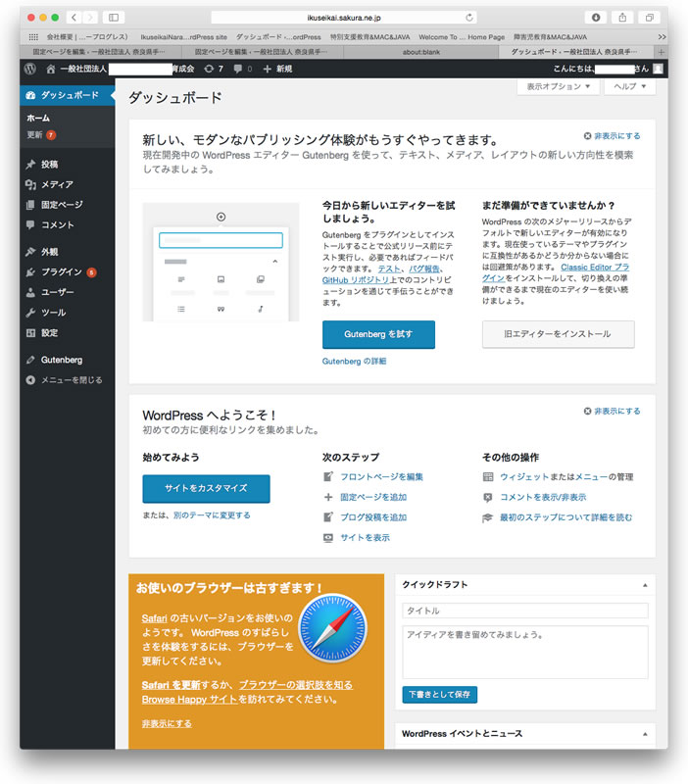Image resolution: width=688 pixels, height=784 pixels.
Task: Switch to the about:blank tab
Action: pyautogui.click(x=421, y=52)
